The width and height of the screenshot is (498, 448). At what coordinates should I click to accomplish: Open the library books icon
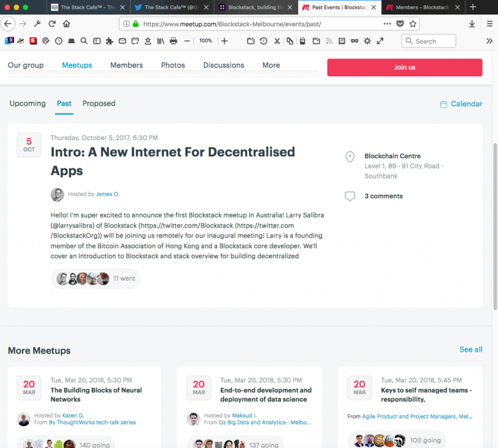161,41
